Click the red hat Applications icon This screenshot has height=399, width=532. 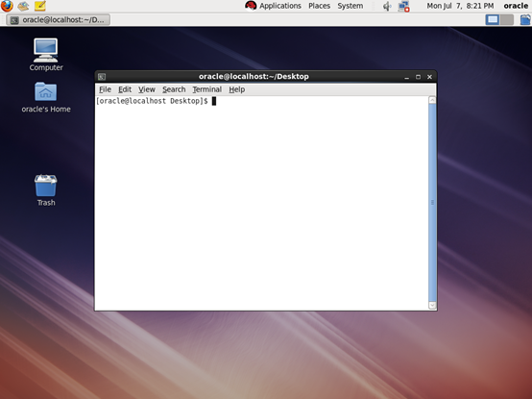click(251, 6)
